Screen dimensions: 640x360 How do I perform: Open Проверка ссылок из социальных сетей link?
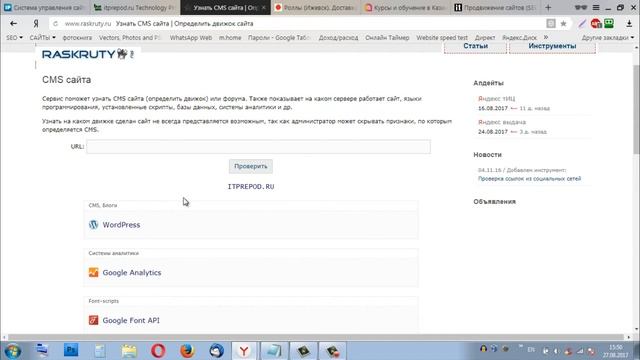[x=529, y=178]
